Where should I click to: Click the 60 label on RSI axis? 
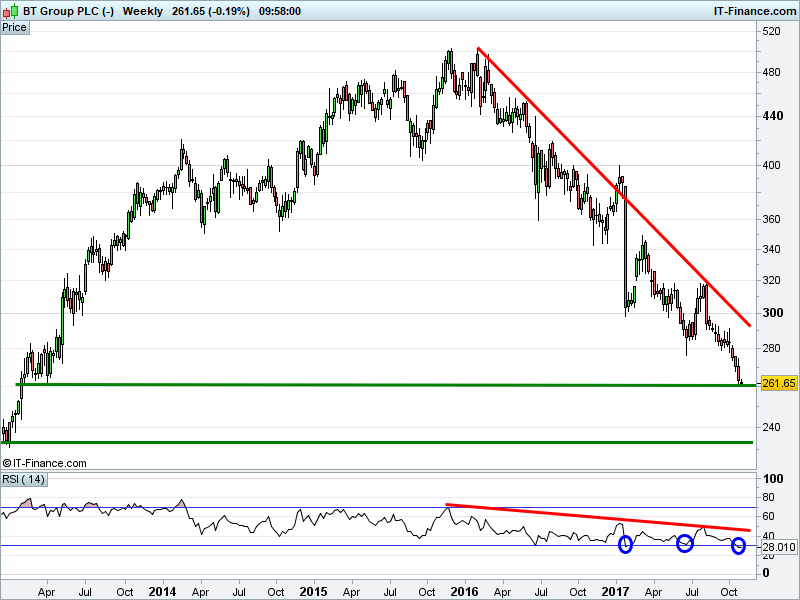click(x=768, y=516)
